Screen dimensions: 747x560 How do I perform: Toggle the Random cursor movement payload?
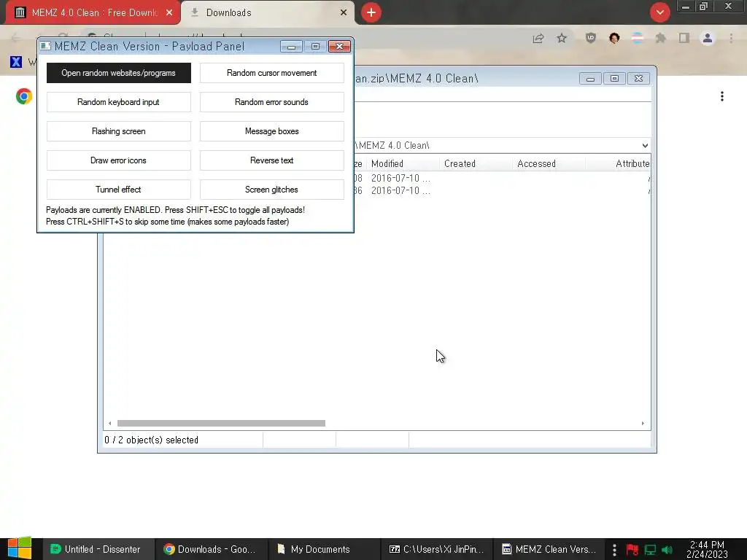click(271, 73)
